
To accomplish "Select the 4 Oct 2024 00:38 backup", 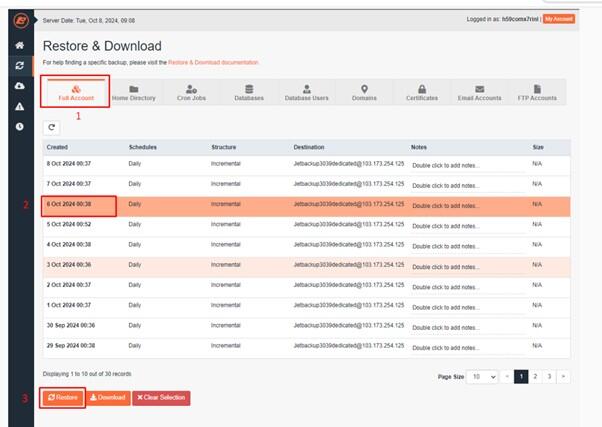I will 306,247.
